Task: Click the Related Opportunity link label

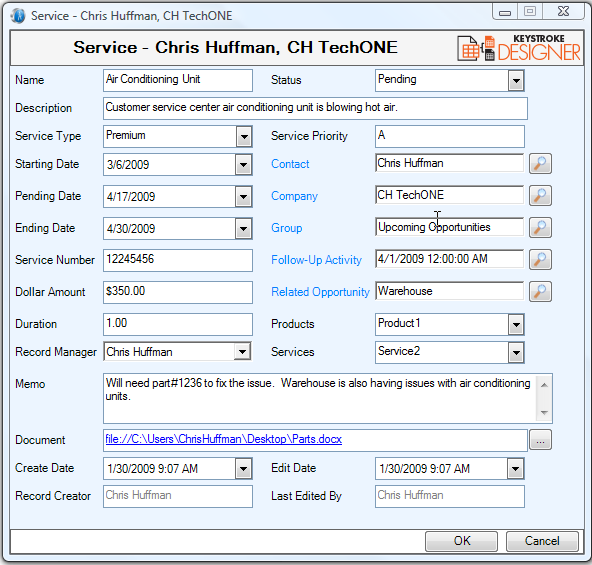Action: click(320, 292)
